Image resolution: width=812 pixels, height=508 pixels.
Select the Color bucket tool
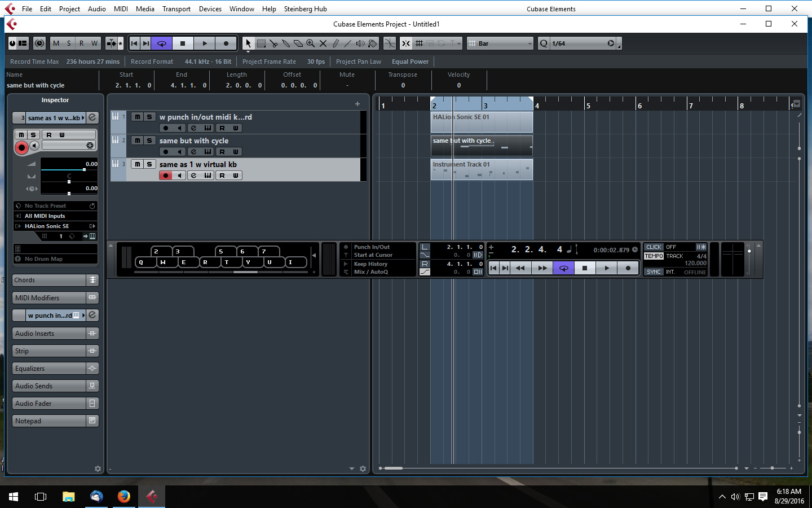click(x=373, y=43)
